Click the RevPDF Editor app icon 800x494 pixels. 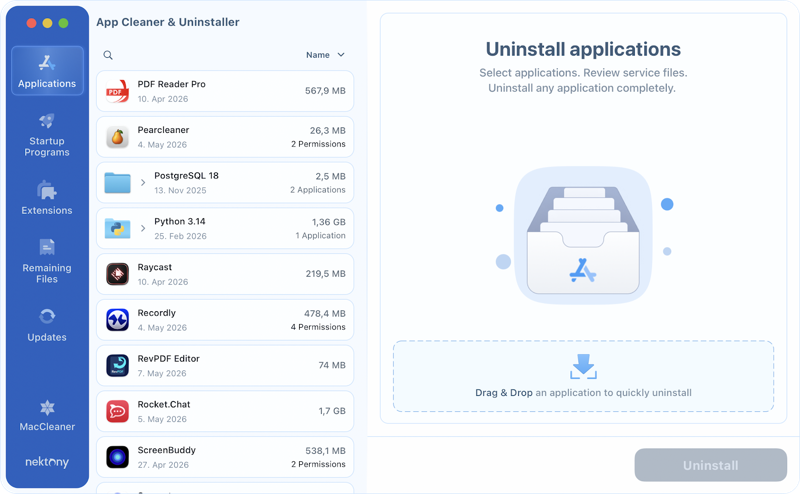click(117, 365)
